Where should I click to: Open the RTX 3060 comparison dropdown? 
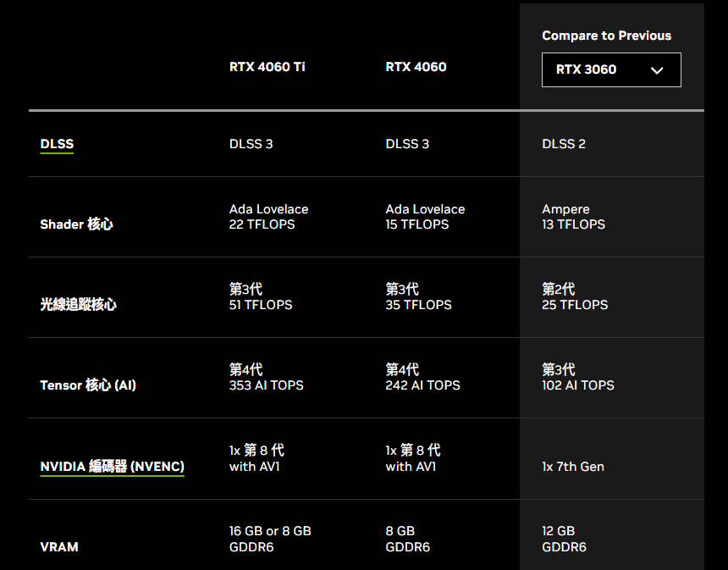[610, 69]
